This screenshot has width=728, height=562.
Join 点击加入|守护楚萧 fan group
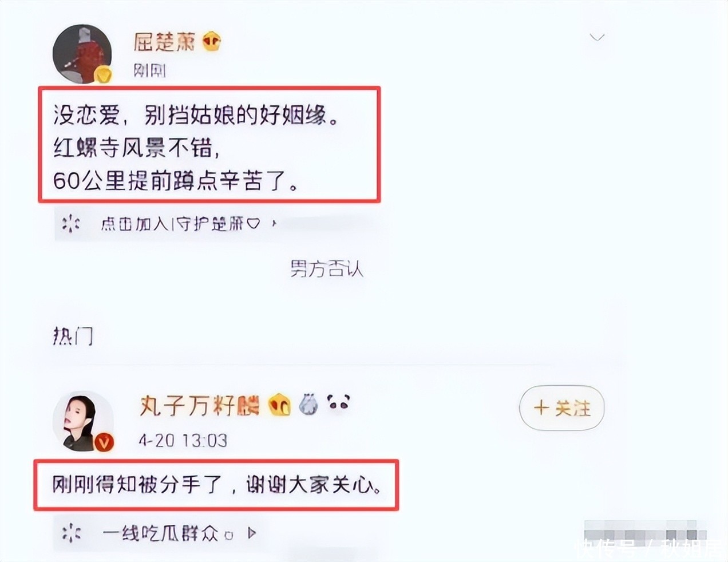pyautogui.click(x=180, y=224)
